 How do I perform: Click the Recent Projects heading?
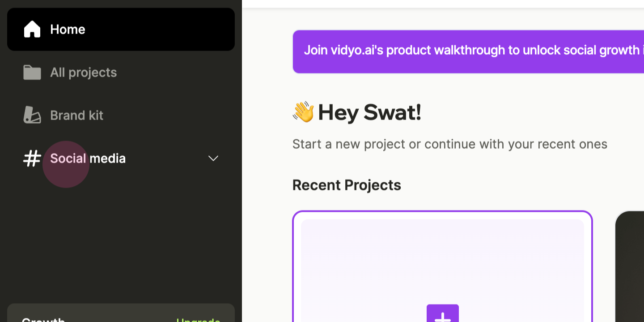click(347, 185)
